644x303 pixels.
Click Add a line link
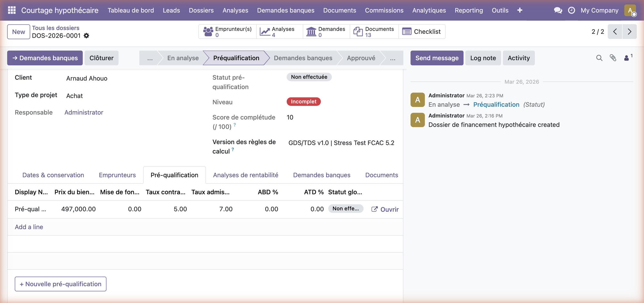[x=29, y=227]
